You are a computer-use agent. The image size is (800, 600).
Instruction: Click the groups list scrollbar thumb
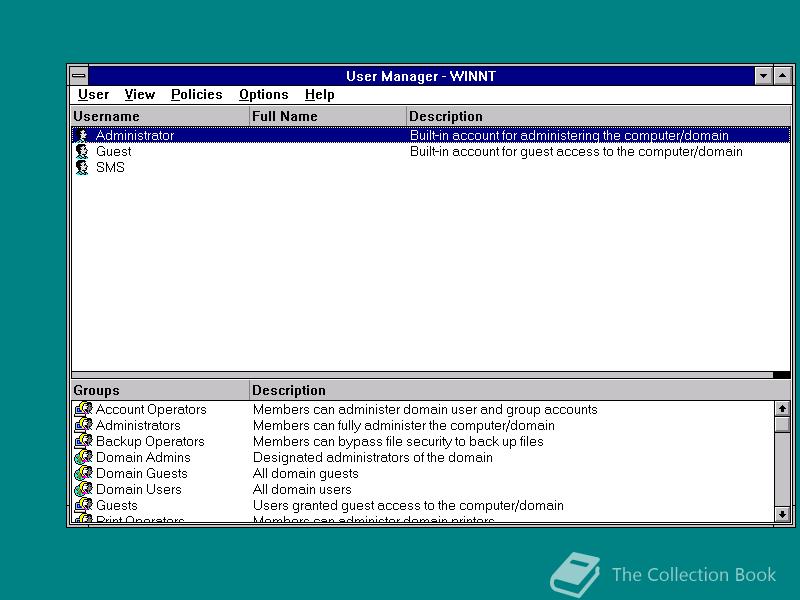(x=782, y=424)
